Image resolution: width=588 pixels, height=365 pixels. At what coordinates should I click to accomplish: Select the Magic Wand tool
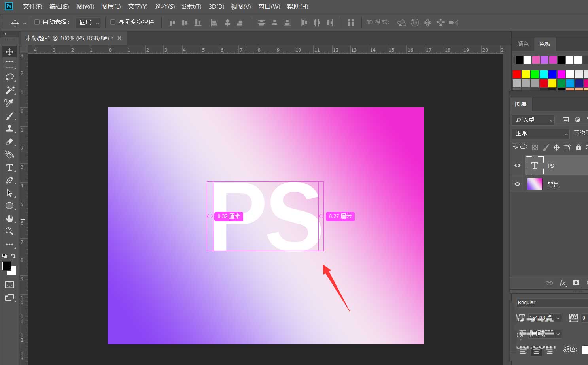9,90
